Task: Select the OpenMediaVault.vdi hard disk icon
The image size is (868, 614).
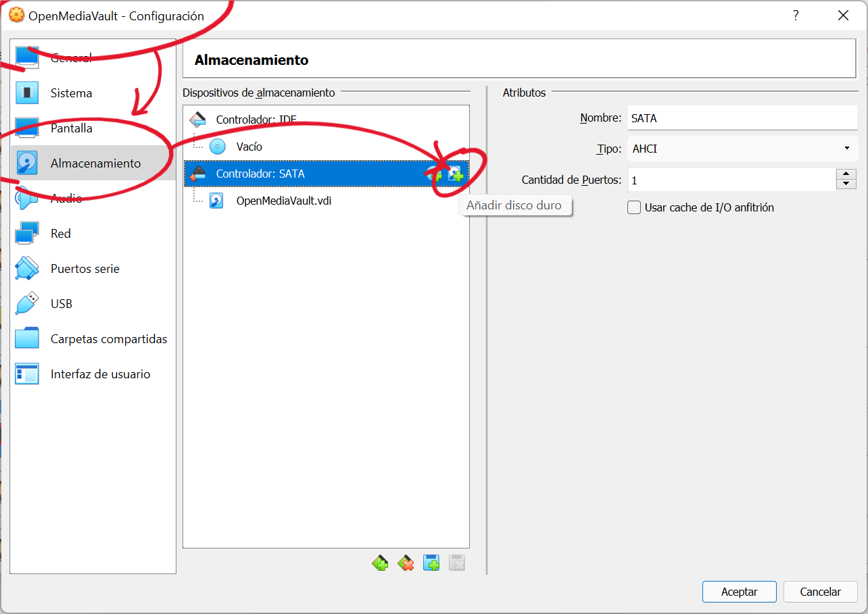Action: tap(216, 201)
